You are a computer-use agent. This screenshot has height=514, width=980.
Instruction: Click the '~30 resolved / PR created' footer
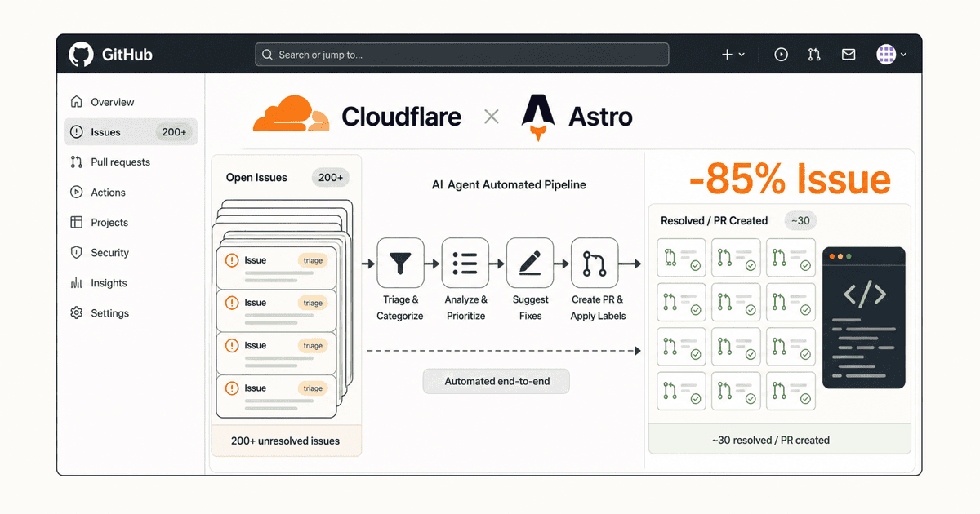pos(780,440)
